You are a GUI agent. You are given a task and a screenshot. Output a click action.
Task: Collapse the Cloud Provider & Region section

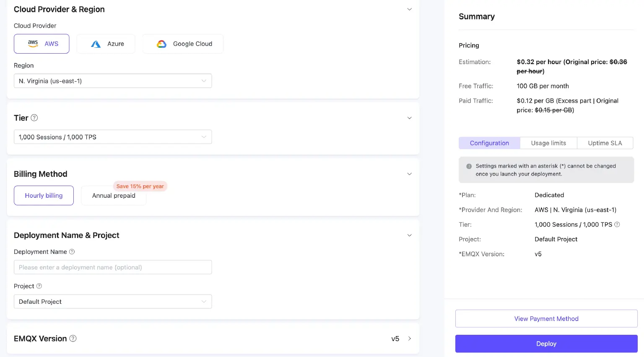(x=409, y=9)
